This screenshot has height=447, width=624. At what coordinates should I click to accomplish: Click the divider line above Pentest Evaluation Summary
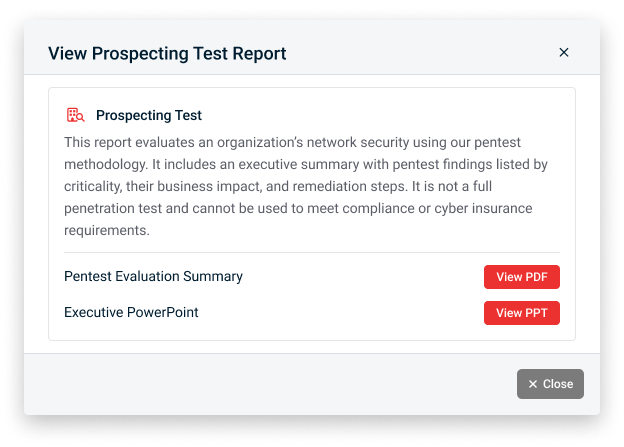(x=312, y=253)
